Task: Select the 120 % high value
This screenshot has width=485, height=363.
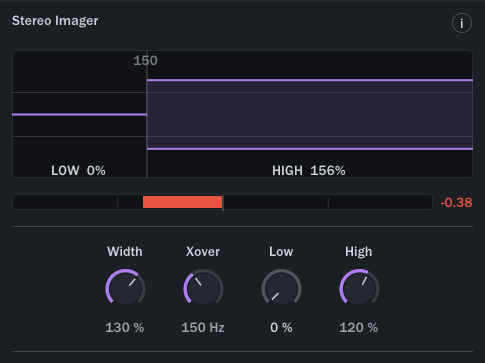Action: coord(359,327)
